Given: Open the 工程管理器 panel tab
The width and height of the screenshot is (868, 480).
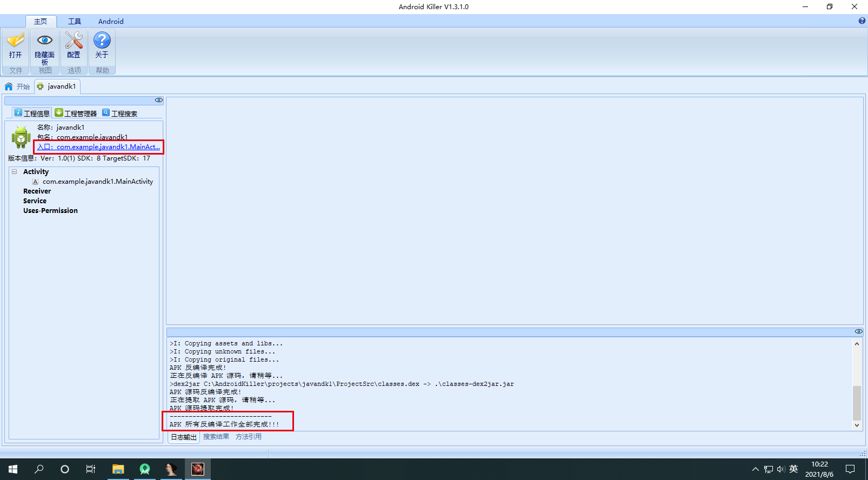Looking at the screenshot, I should 76,113.
